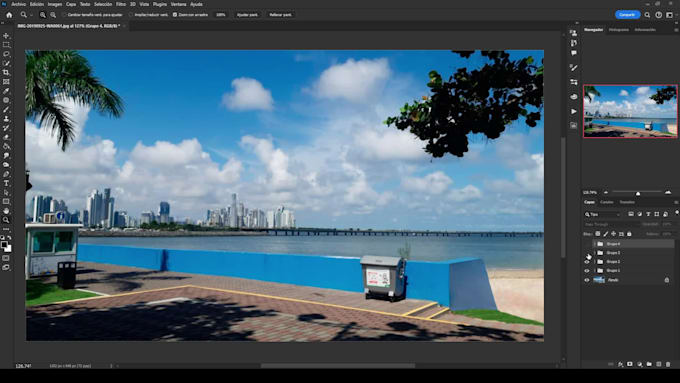Image resolution: width=680 pixels, height=383 pixels.
Task: Hide the Grupo 2 layer group
Action: pos(587,262)
